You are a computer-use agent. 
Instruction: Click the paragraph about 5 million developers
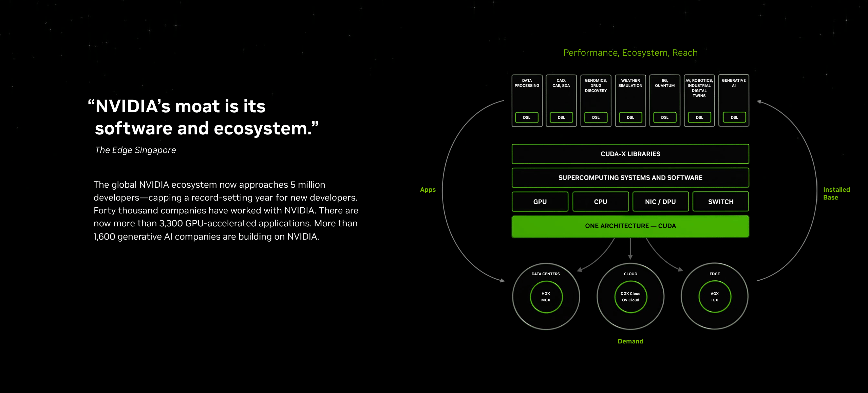[226, 210]
